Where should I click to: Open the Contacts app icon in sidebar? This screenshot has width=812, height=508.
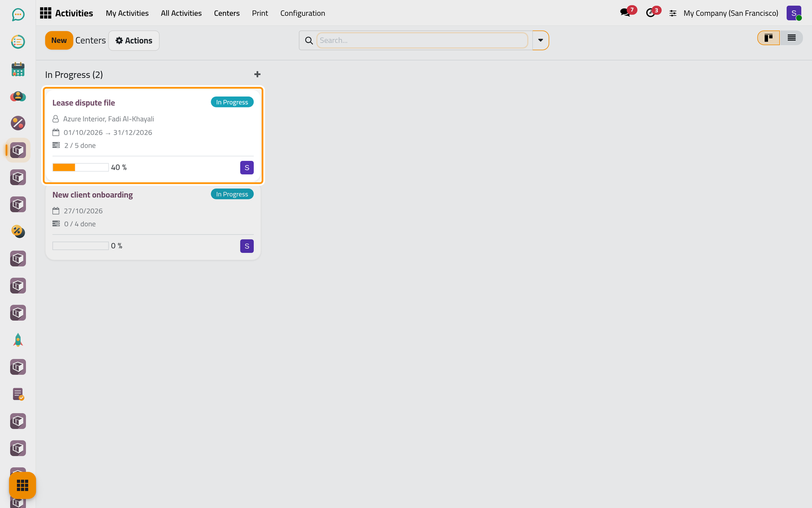18,96
